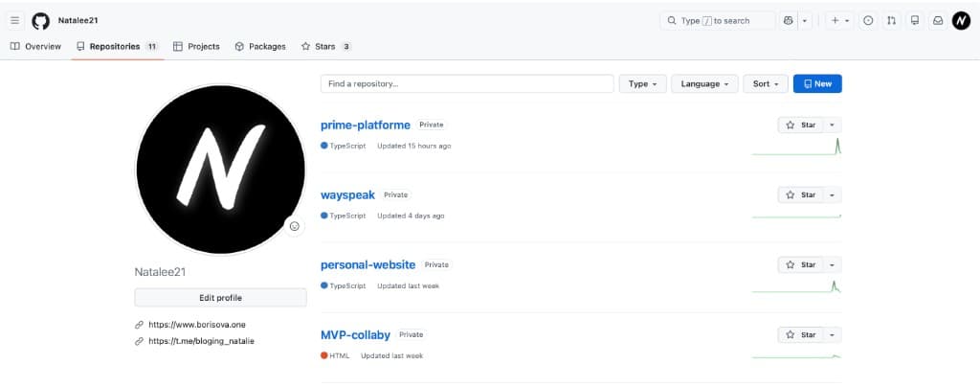
Task: Open the Copilot icon in header
Action: coord(789,21)
